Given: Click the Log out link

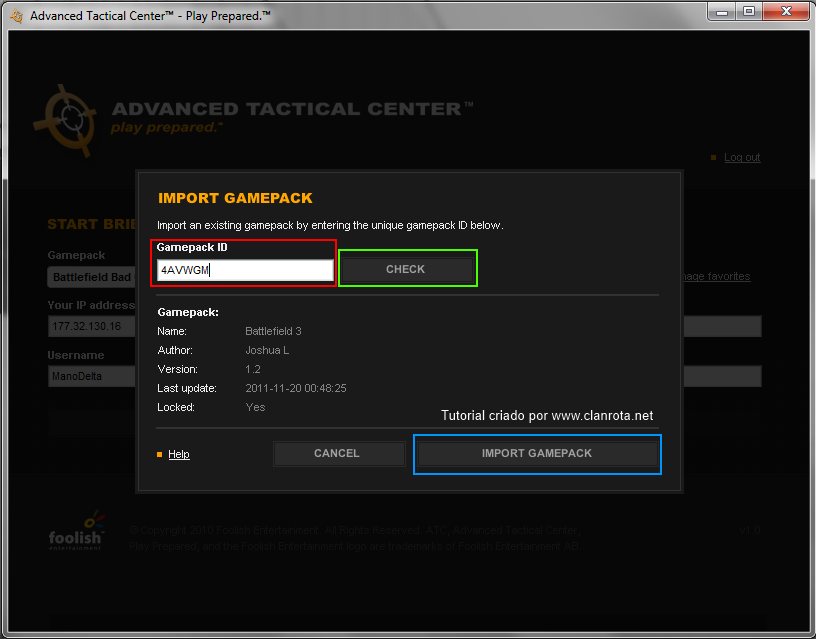Looking at the screenshot, I should [x=742, y=157].
